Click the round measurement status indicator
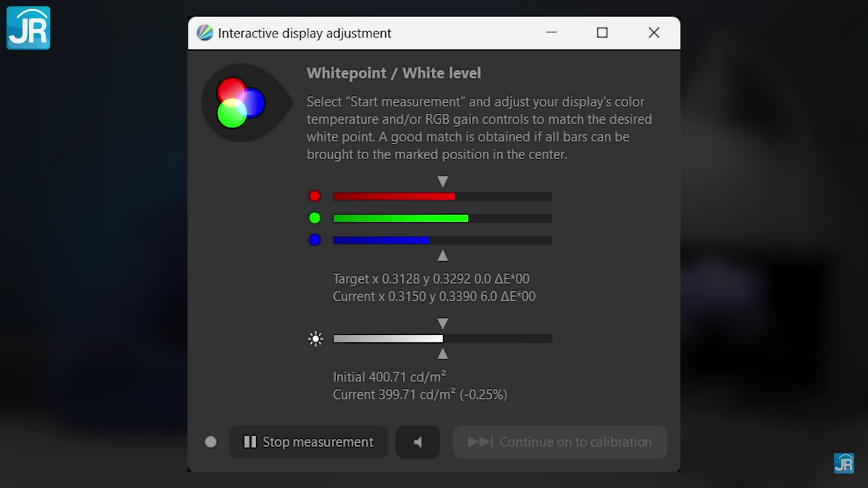The image size is (868, 488). (x=211, y=442)
